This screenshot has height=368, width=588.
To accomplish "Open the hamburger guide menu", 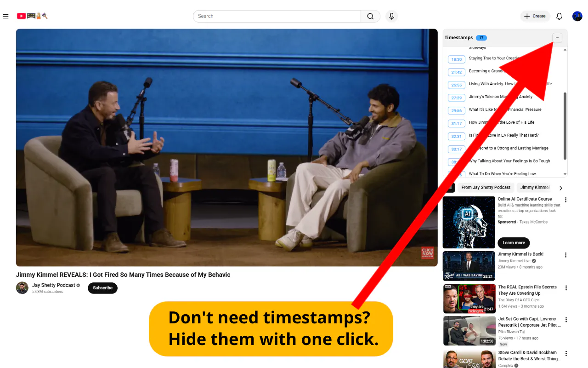I will 6,16.
